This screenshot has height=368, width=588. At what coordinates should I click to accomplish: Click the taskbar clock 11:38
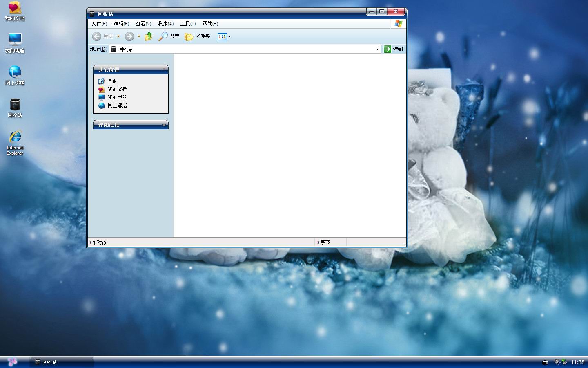(x=577, y=362)
